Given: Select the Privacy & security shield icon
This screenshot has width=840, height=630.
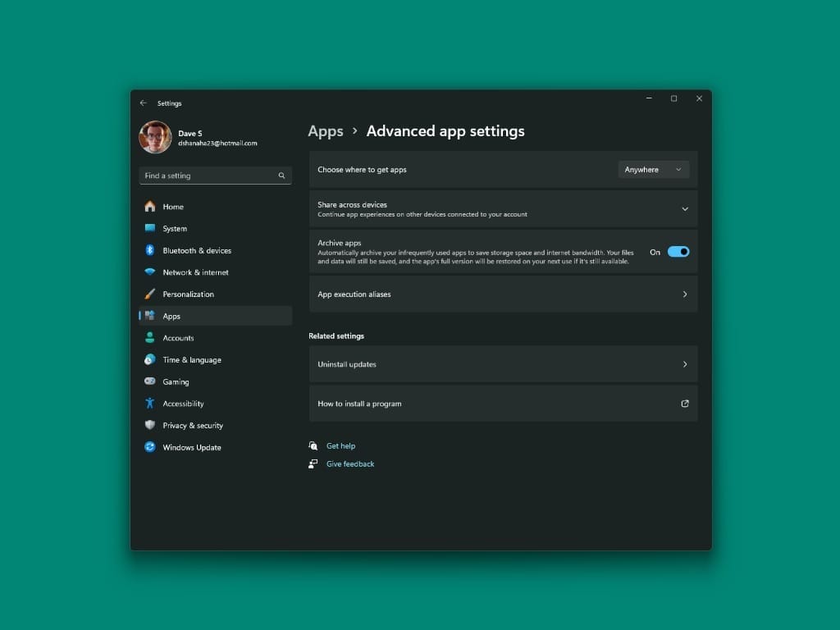Looking at the screenshot, I should point(151,425).
